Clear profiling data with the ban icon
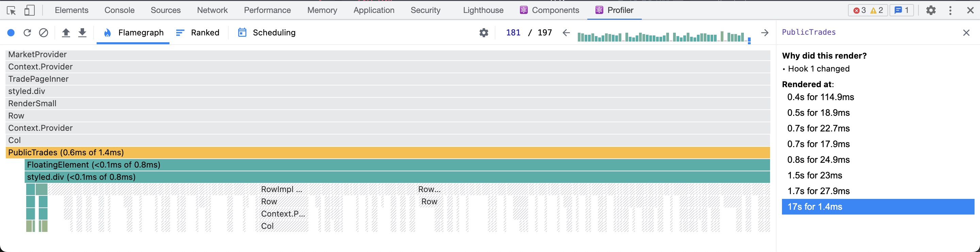980x252 pixels. pos(44,33)
